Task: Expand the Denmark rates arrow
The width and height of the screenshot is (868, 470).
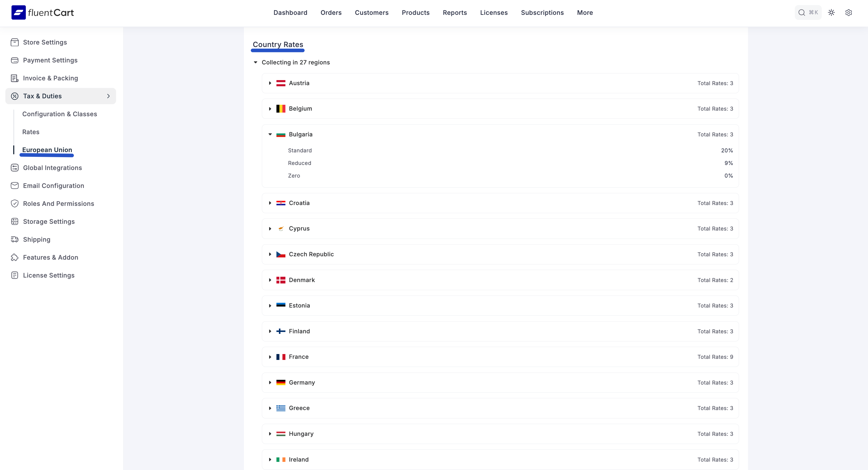Action: pos(270,280)
